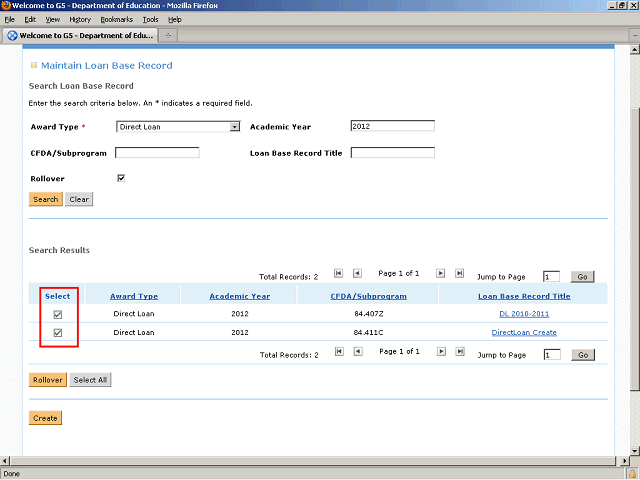Open the Bookmarks menu
This screenshot has height=480, width=640.
pyautogui.click(x=117, y=20)
